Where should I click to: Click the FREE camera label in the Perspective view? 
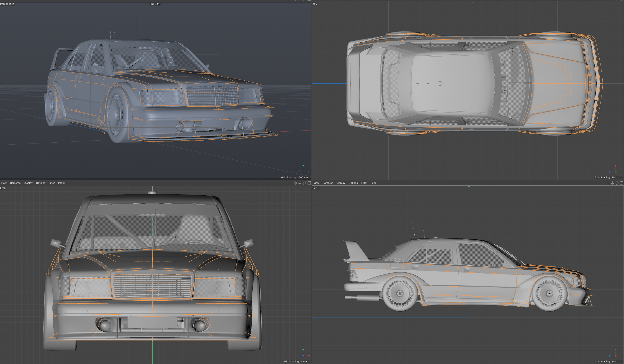pos(153,4)
